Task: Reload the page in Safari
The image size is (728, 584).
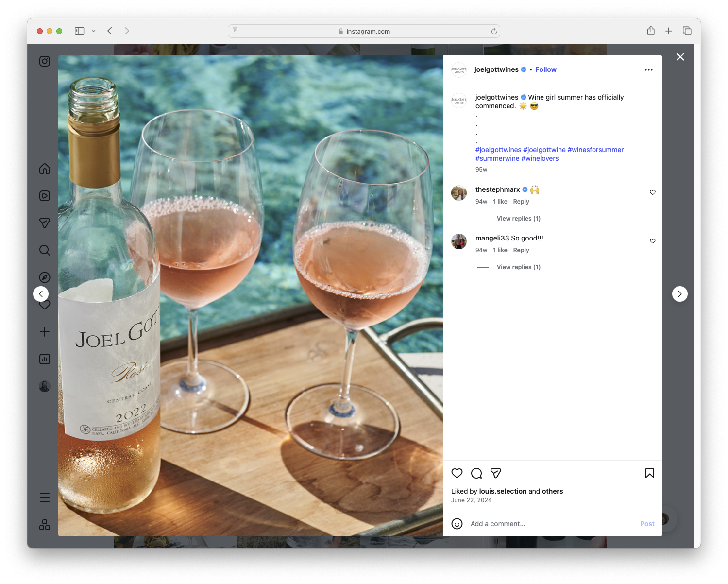Action: click(x=494, y=31)
